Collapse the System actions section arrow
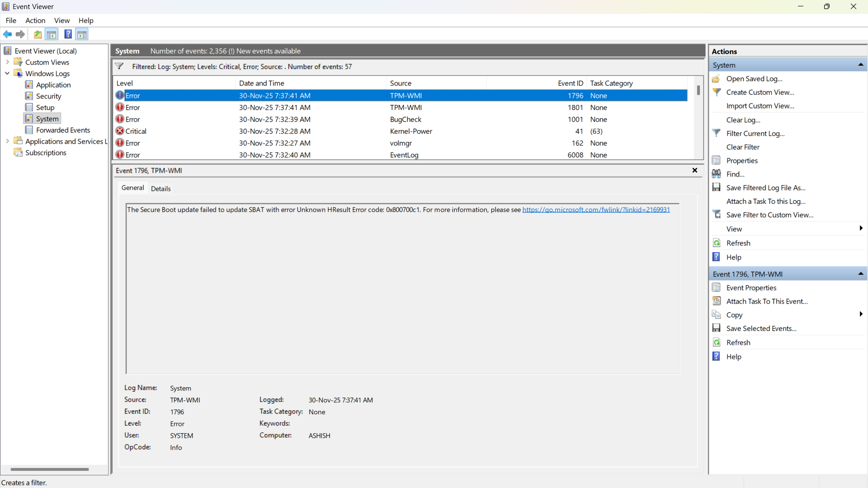The height and width of the screenshot is (488, 868). (861, 65)
